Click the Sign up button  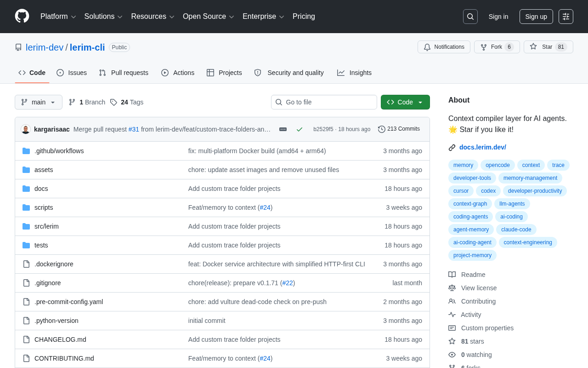coord(536,17)
